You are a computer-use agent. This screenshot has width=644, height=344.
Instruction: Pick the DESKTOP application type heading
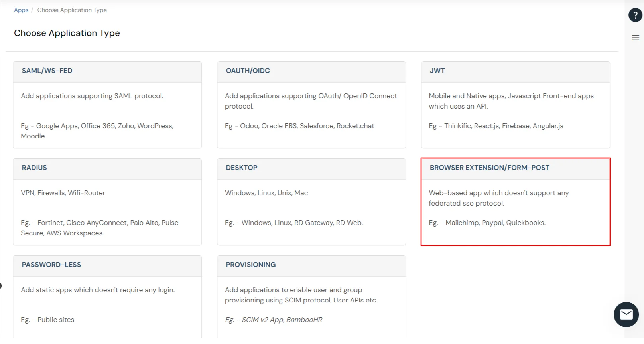242,168
